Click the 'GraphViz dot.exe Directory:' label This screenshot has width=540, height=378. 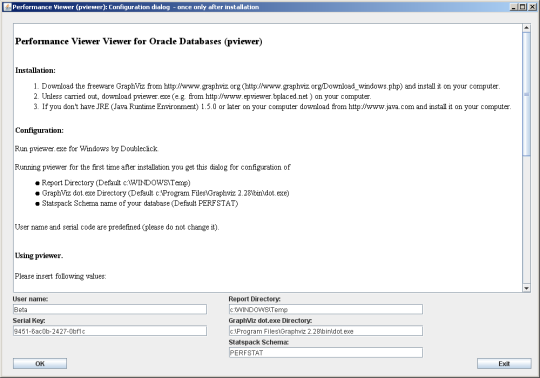(270, 321)
